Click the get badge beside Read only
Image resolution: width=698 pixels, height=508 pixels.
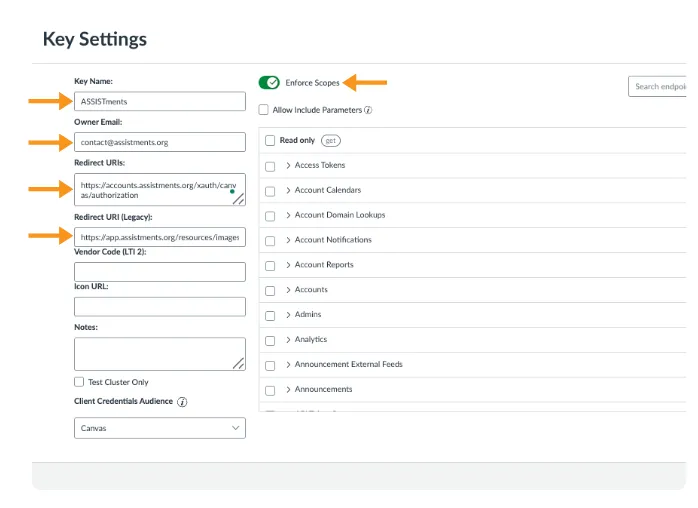pos(331,141)
